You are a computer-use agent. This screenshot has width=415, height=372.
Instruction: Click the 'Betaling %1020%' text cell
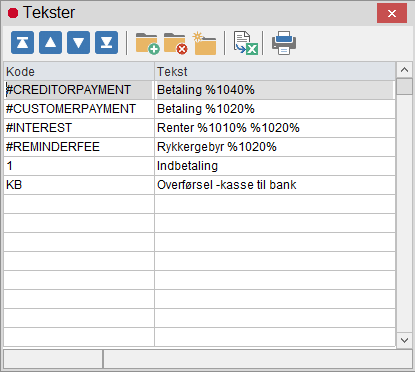click(x=275, y=109)
